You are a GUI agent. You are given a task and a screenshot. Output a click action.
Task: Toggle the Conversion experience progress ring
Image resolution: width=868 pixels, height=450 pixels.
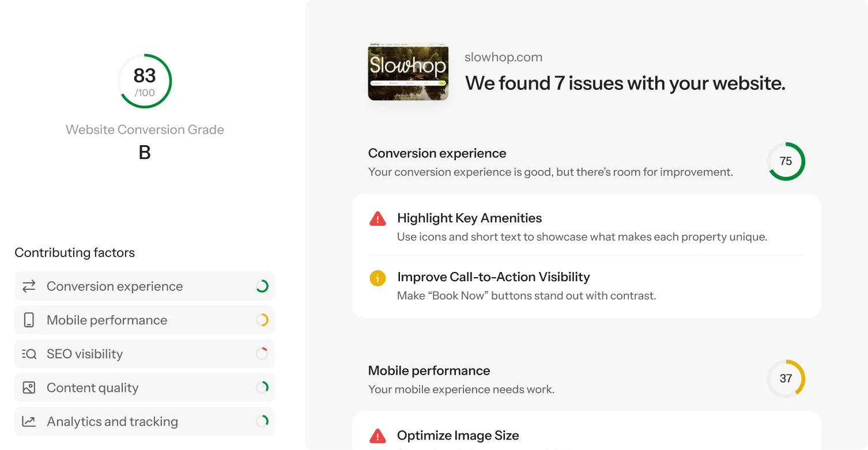263,286
